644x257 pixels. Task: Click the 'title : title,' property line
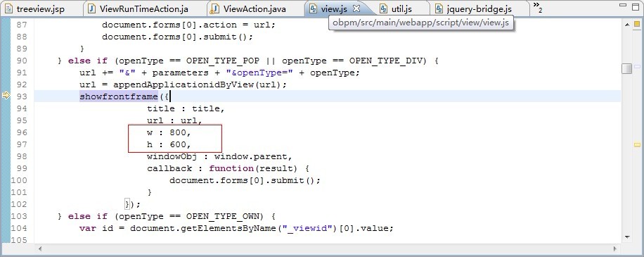[x=186, y=108]
